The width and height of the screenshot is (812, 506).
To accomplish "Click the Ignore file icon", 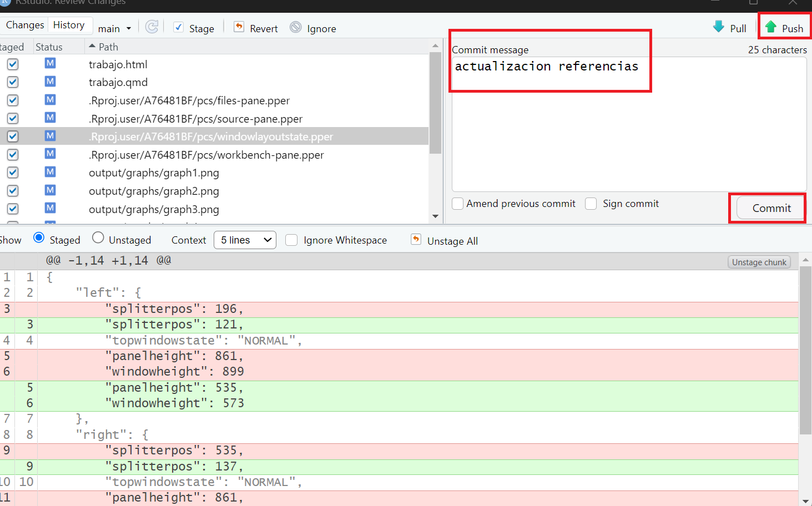I will (x=296, y=27).
